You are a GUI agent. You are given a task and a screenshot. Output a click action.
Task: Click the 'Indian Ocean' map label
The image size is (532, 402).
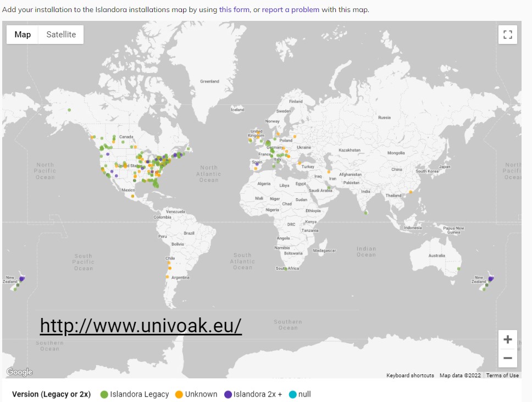click(366, 252)
